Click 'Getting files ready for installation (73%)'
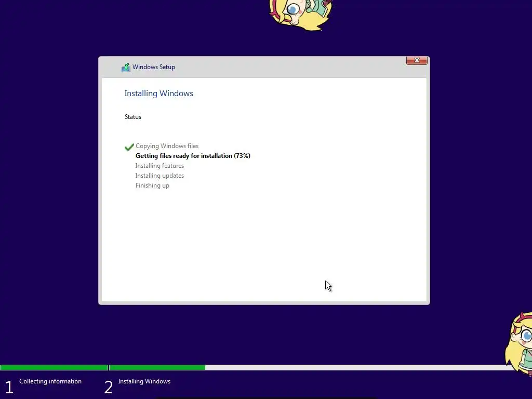Image resolution: width=532 pixels, height=399 pixels. [x=193, y=156]
